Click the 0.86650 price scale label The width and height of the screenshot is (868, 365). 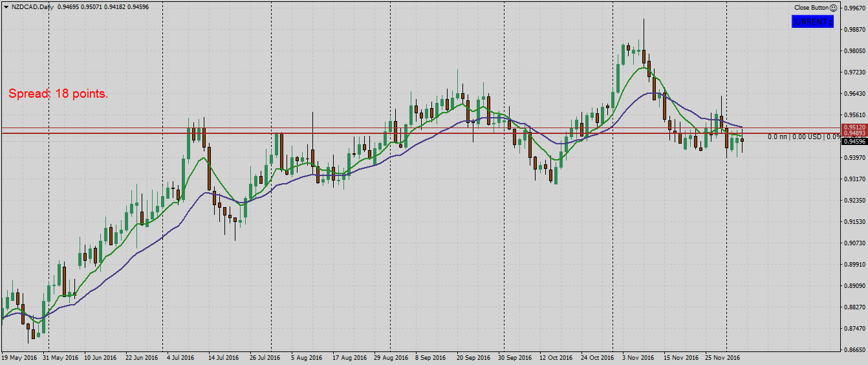[856, 349]
